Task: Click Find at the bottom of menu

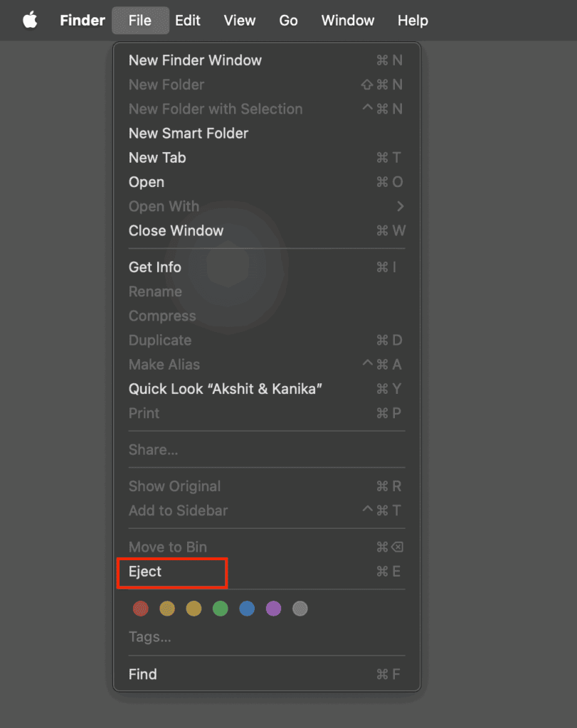Action: (x=142, y=674)
